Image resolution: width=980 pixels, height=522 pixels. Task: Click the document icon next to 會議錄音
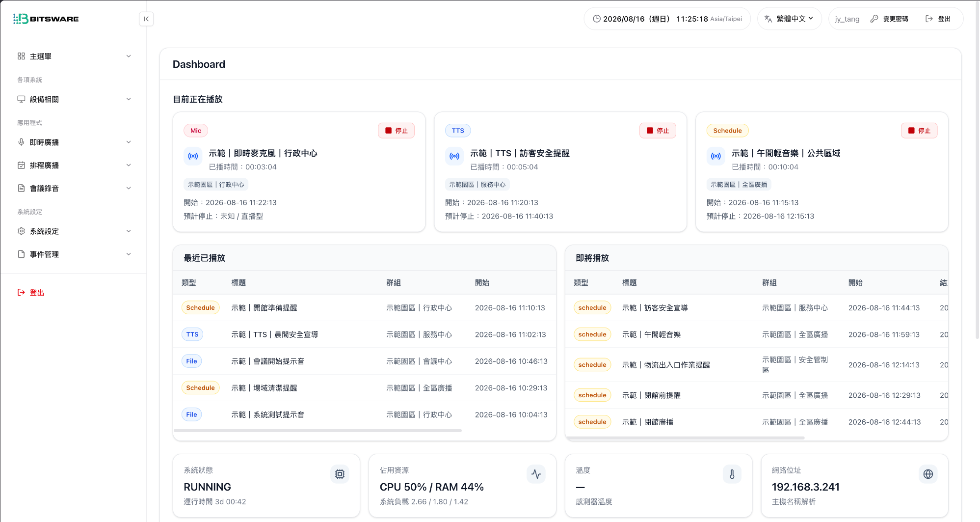pos(21,188)
